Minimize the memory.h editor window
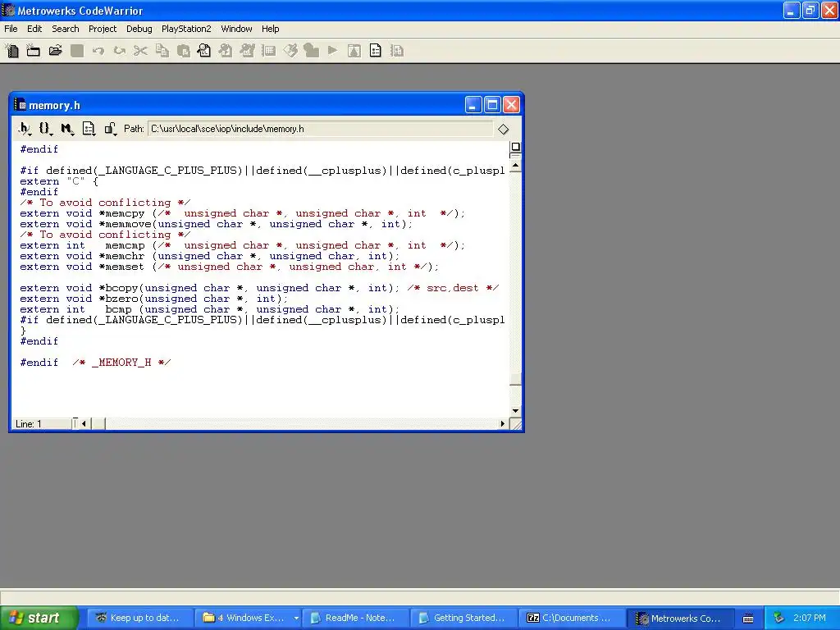The image size is (840, 630). (x=473, y=105)
